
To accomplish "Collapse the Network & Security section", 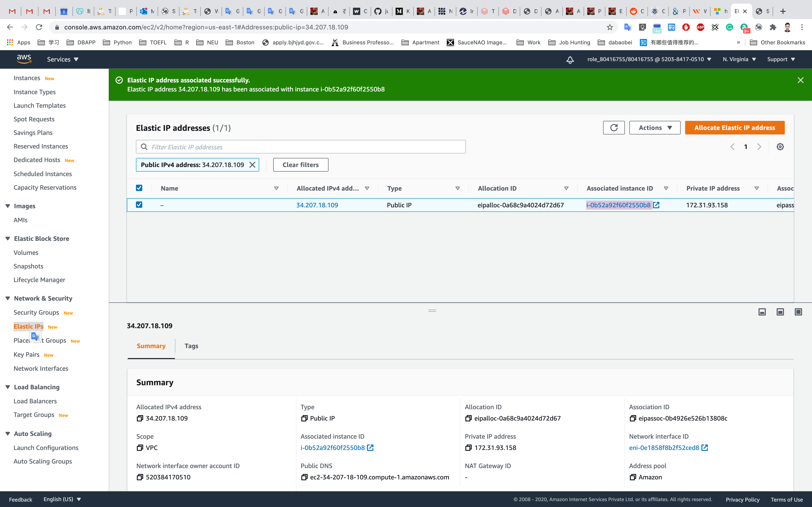I will point(8,299).
